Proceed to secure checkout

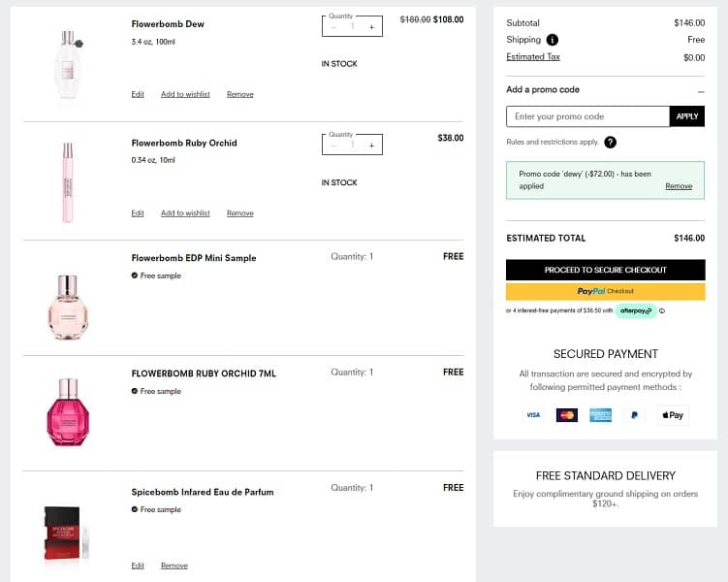coord(605,270)
